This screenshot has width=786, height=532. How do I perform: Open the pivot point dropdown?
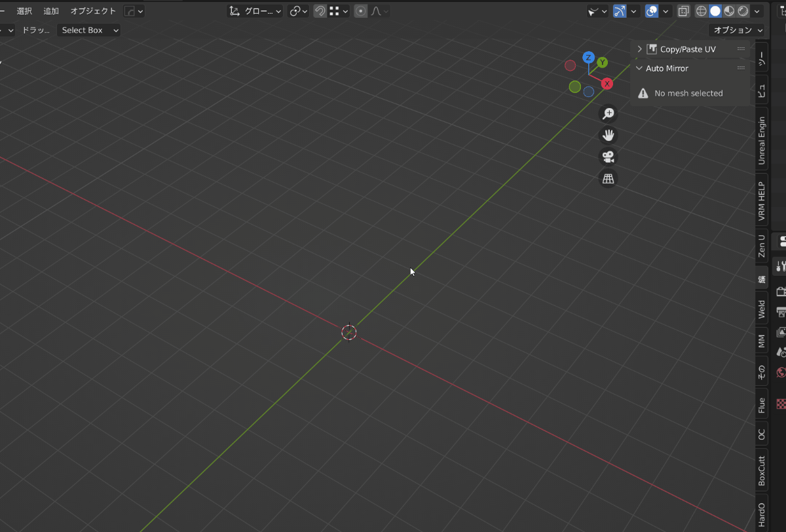click(299, 11)
